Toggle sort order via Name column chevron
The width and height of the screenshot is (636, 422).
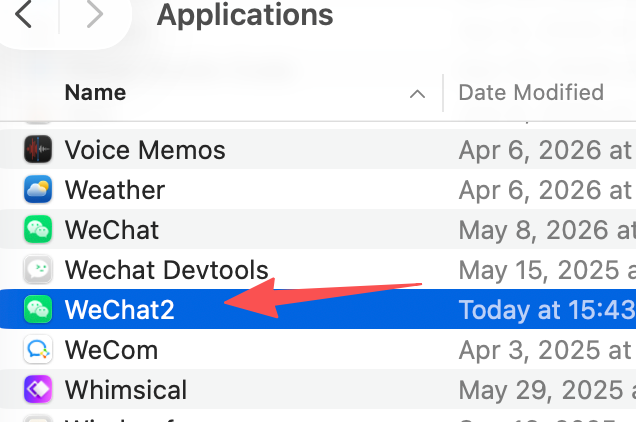click(x=417, y=94)
